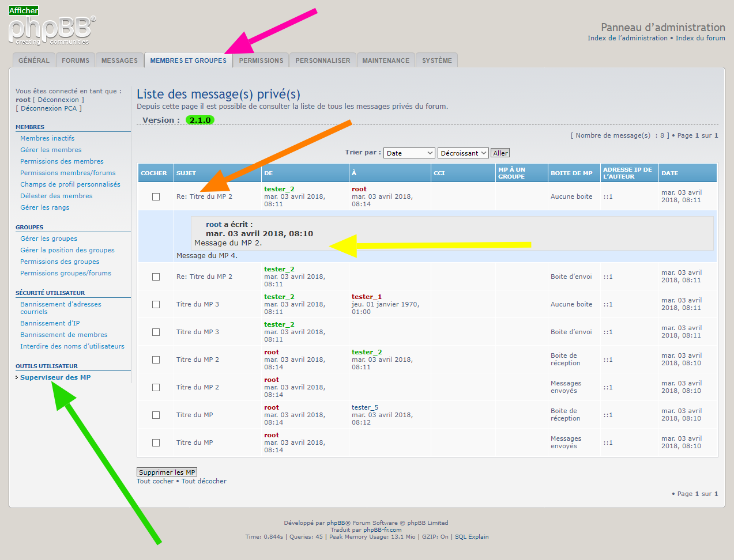Click the Bannissement d'IP link
Viewport: 734px width, 560px height.
50,323
